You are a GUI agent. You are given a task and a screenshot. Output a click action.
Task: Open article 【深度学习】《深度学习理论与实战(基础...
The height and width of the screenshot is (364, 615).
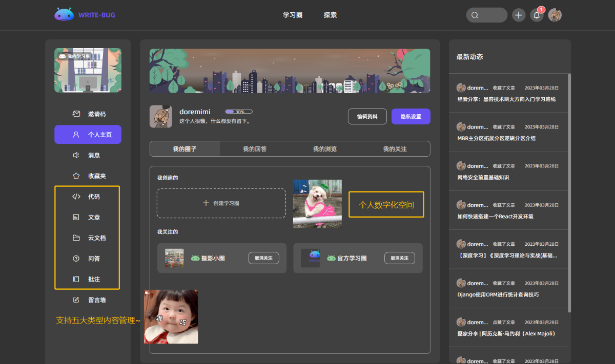click(x=507, y=255)
